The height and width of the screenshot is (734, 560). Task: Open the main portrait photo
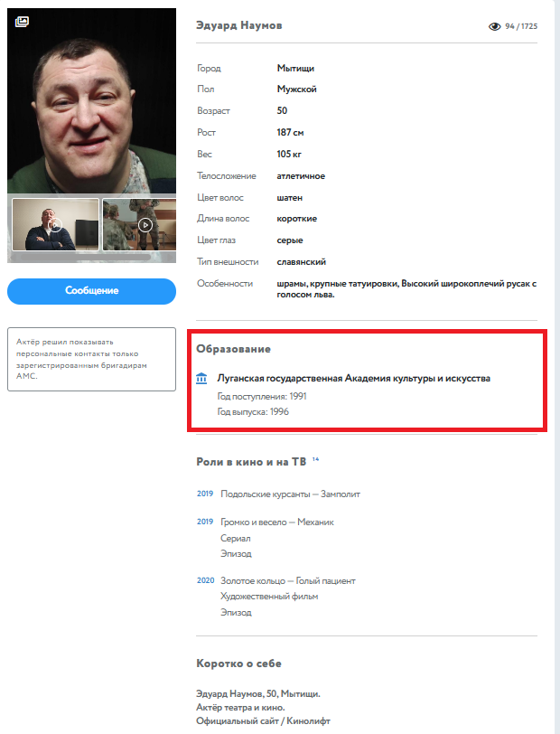coord(92,100)
